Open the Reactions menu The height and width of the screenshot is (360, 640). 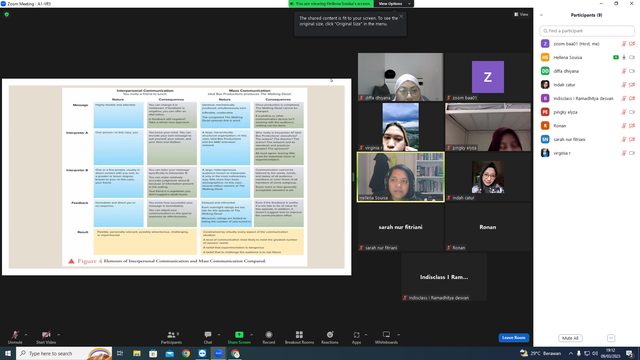coord(330,337)
